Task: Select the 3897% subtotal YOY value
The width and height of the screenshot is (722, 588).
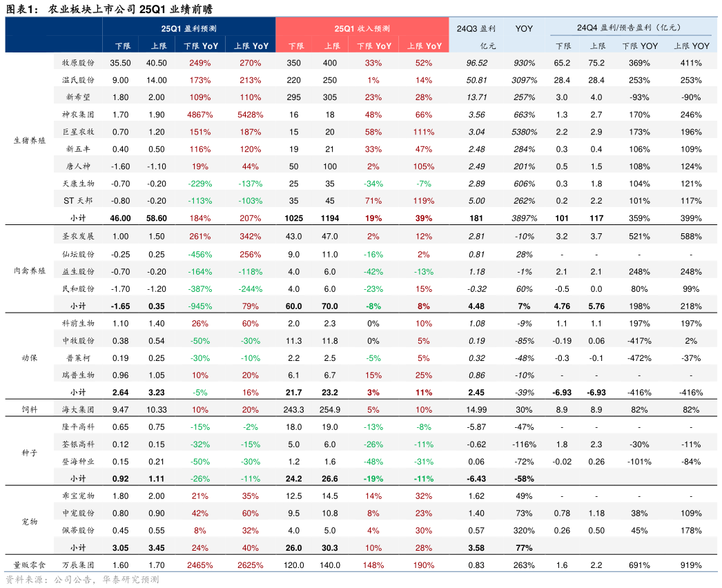Action: (x=524, y=218)
